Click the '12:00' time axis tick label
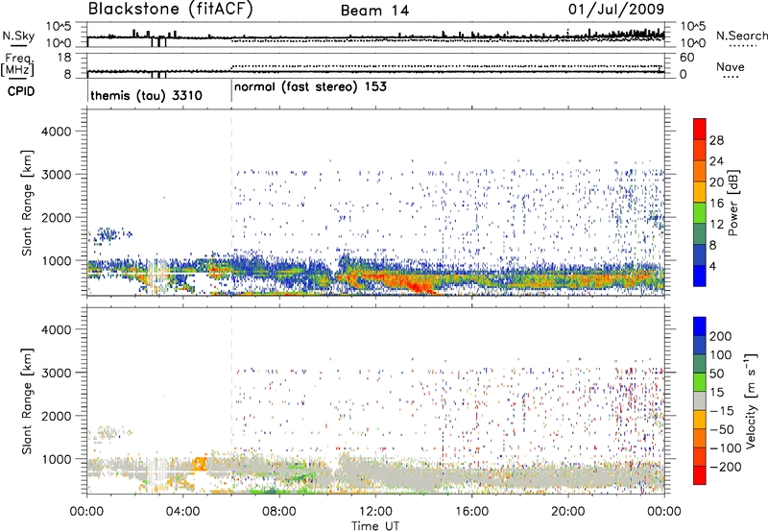768x532 pixels. (x=375, y=512)
